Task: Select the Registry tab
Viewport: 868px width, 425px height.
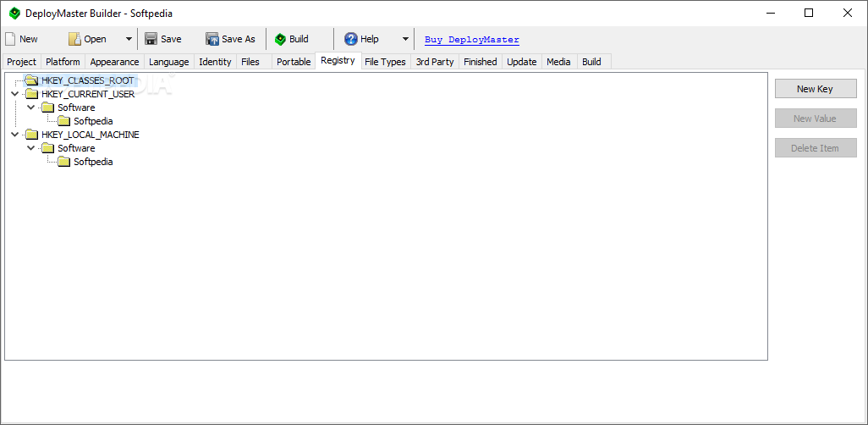Action: (338, 60)
